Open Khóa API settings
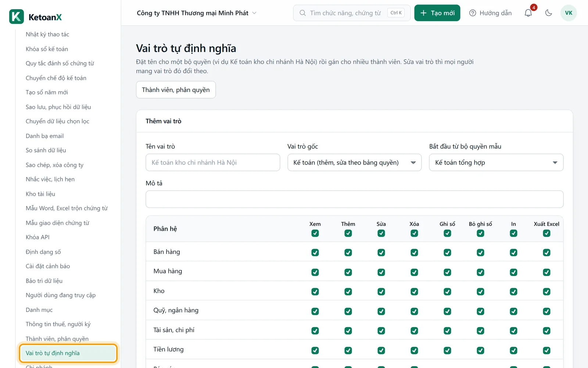Screen dimensions: 588x368 pyautogui.click(x=37, y=237)
